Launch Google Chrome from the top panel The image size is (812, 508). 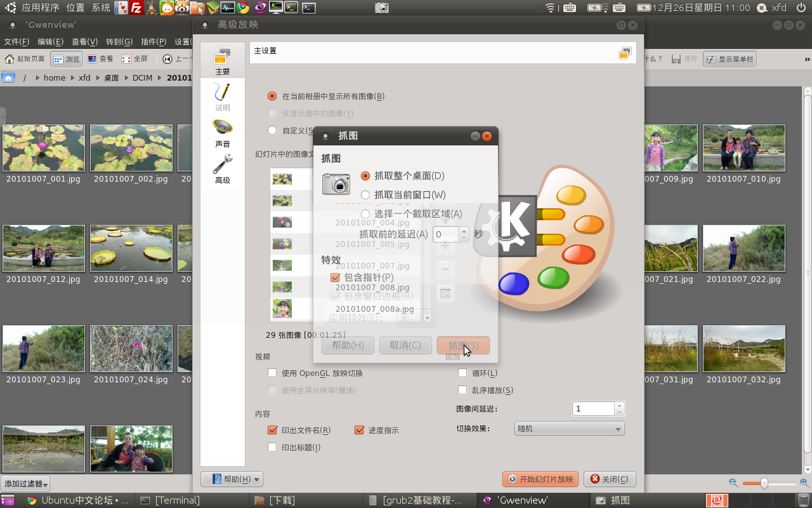[244, 8]
